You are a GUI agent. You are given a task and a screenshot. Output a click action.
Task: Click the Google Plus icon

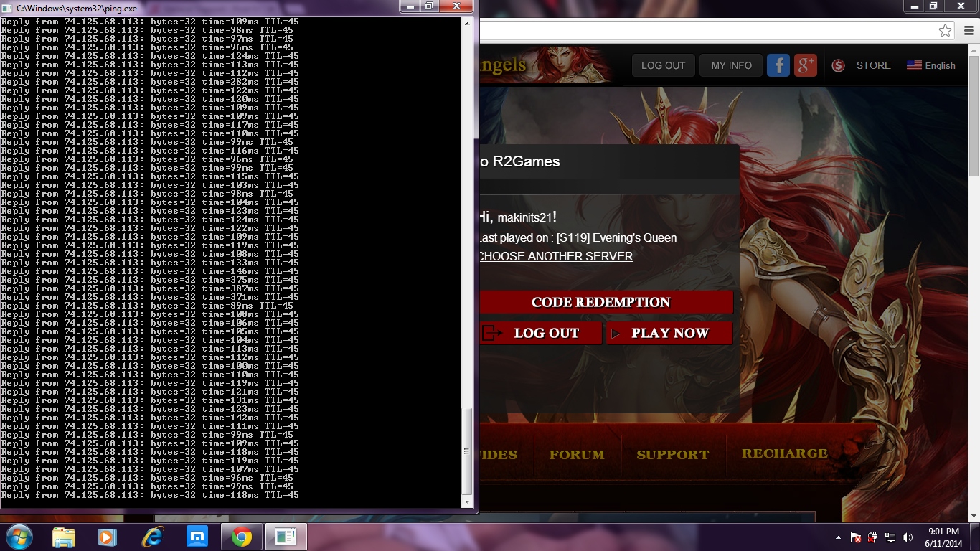[806, 65]
